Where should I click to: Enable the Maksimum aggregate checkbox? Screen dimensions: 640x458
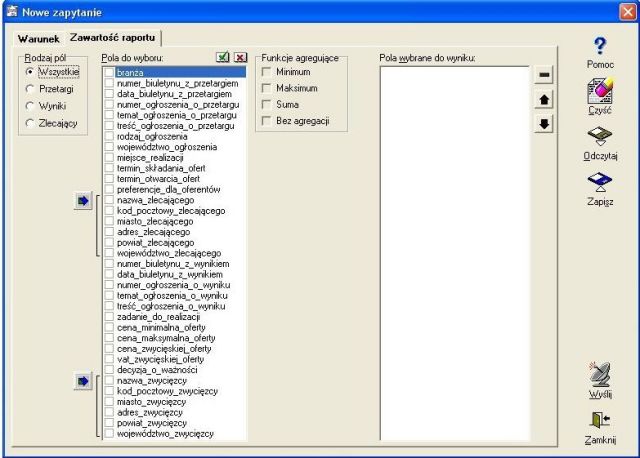click(x=266, y=88)
